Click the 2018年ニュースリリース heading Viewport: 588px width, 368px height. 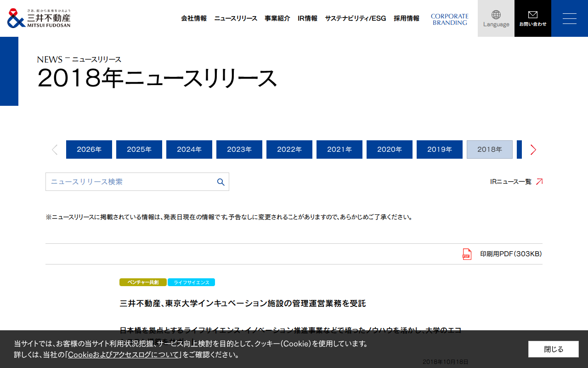click(x=157, y=78)
